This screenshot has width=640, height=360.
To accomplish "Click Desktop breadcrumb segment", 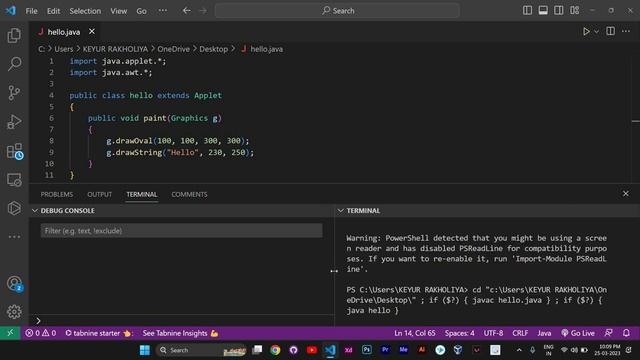I will (213, 49).
